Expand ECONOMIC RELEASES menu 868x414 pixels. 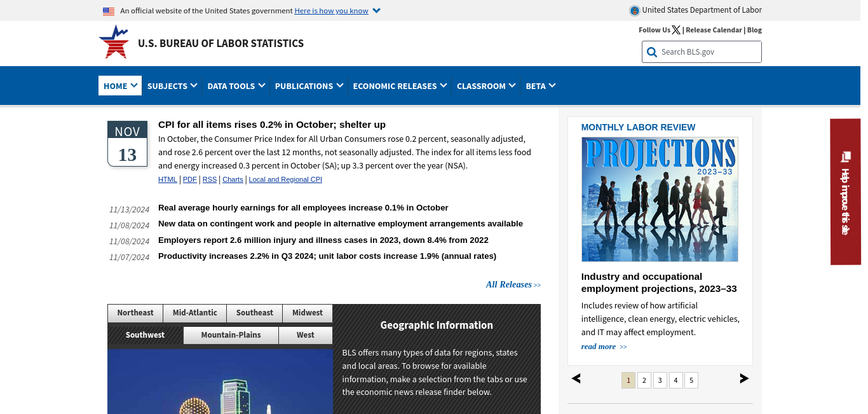point(400,86)
